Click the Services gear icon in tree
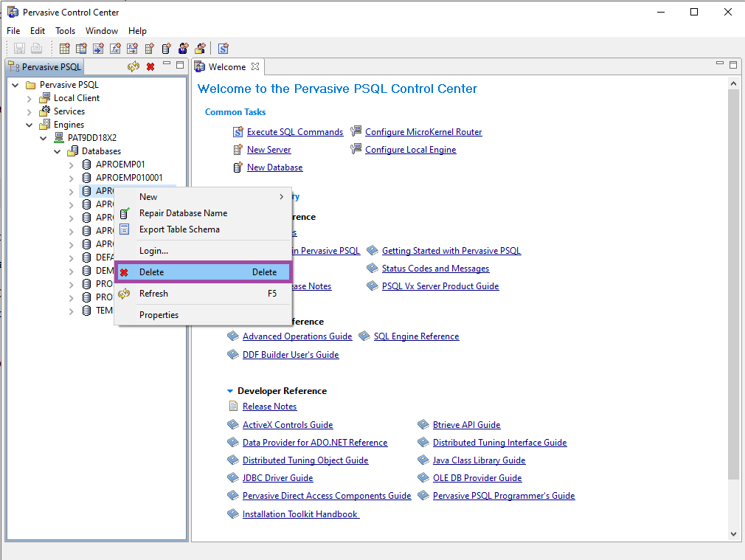Screen dimensions: 745x560 coord(45,111)
